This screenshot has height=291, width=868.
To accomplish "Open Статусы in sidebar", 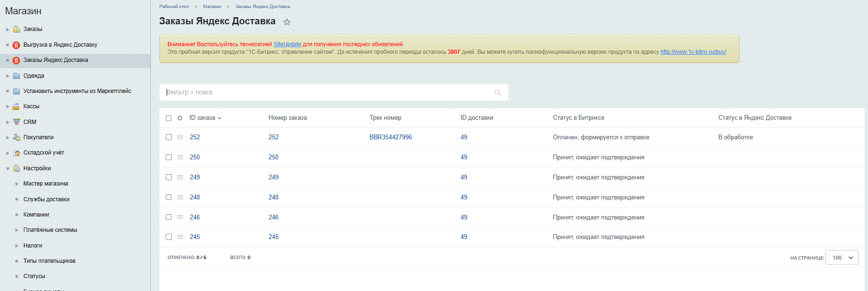I will pyautogui.click(x=34, y=276).
